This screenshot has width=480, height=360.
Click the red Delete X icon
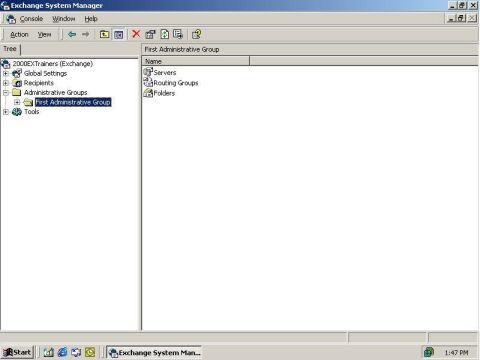click(x=136, y=34)
